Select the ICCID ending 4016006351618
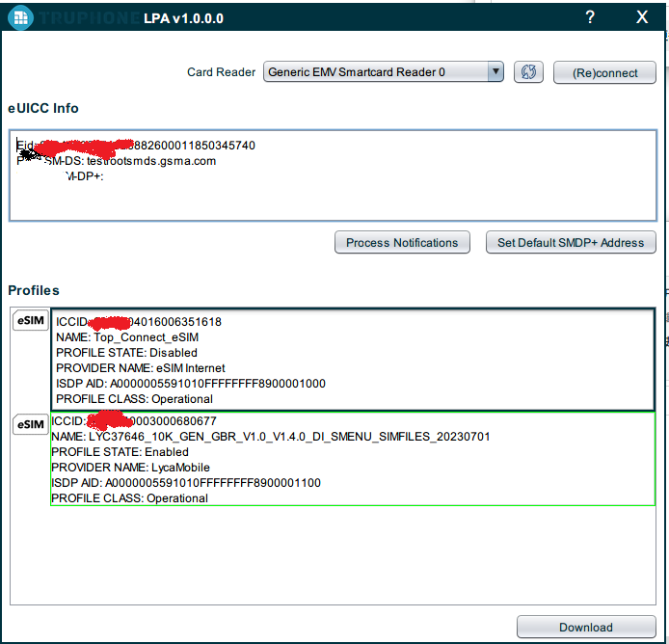Screen dimensions: 669x644 tap(139, 322)
